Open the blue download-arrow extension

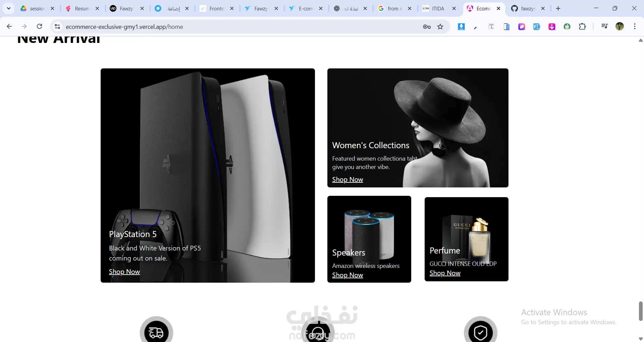pos(462,26)
